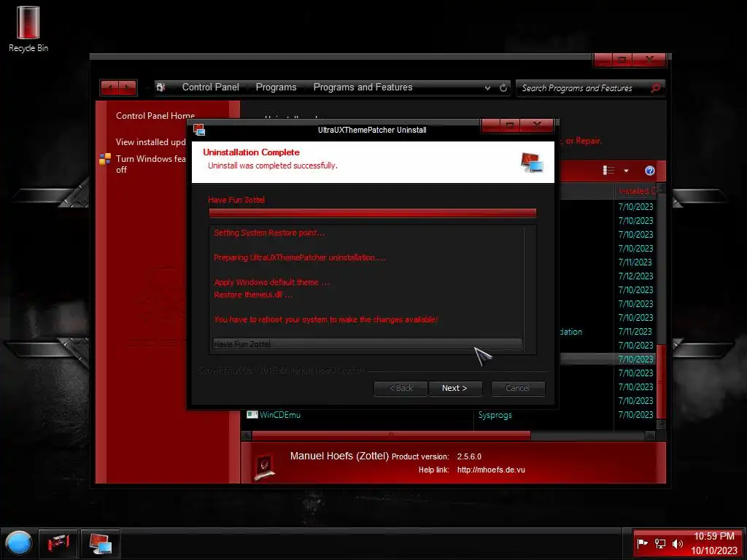Screen dimensions: 747x560
Task: Click the product version 2.5.6.0 value
Action: [469, 456]
